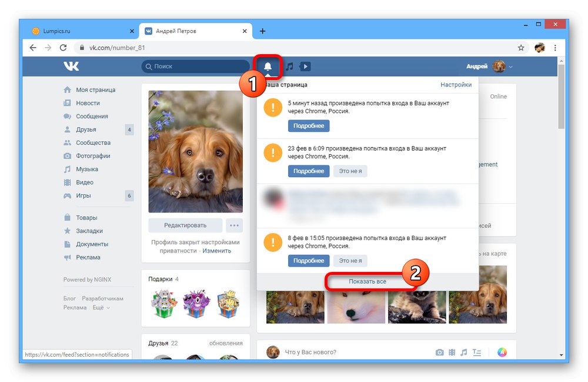Click Это не я for 8 фев alert
Image resolution: width=588 pixels, height=382 pixels.
click(x=350, y=261)
